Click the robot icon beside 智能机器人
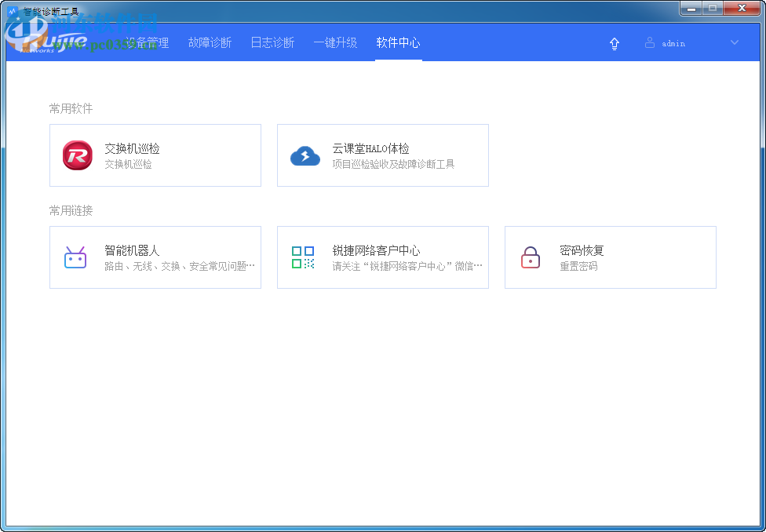 75,257
